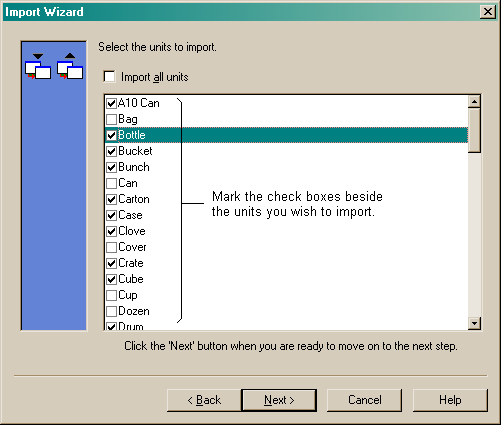Click the units list scrollbar thumb
The height and width of the screenshot is (425, 501).
474,130
